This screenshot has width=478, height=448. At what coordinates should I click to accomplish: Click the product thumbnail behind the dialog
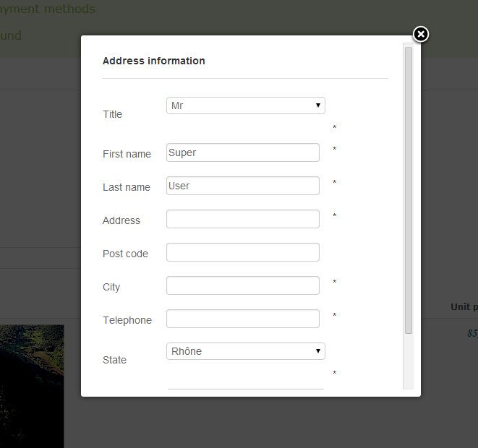coord(32,383)
